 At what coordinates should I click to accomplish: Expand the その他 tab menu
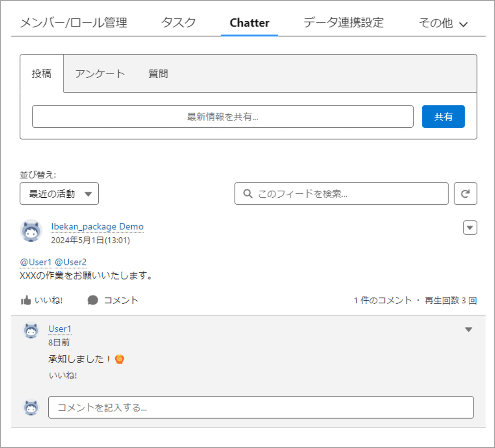tap(443, 23)
